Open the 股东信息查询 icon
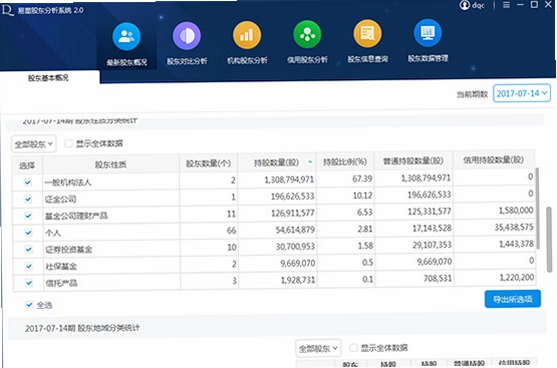 coord(368,33)
